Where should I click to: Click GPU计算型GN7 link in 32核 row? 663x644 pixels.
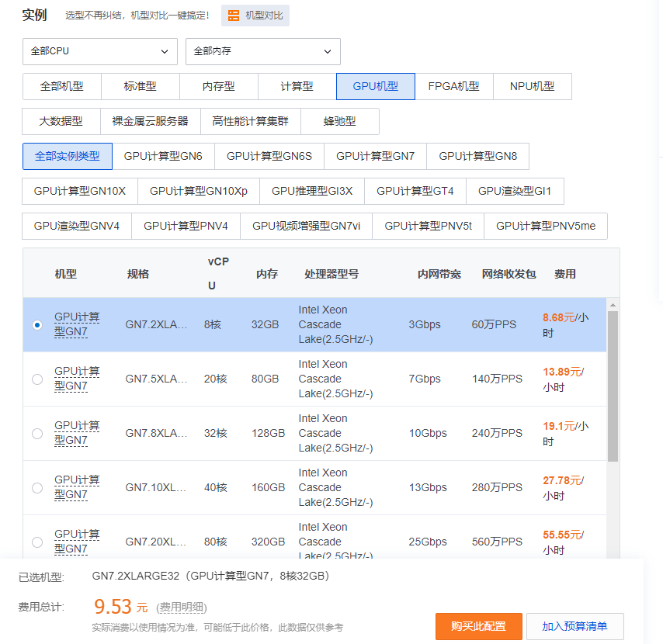77,433
